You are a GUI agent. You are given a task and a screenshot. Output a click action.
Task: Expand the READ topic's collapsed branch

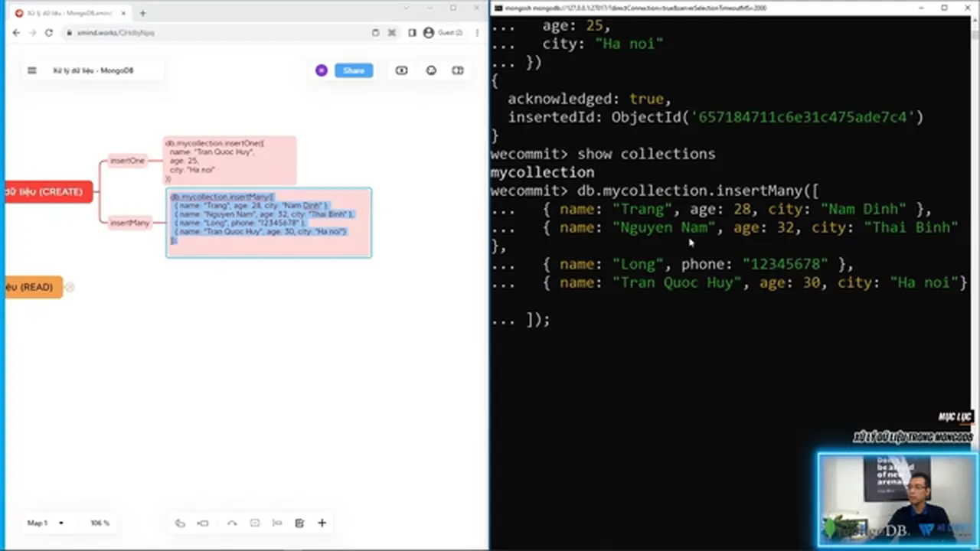click(70, 287)
